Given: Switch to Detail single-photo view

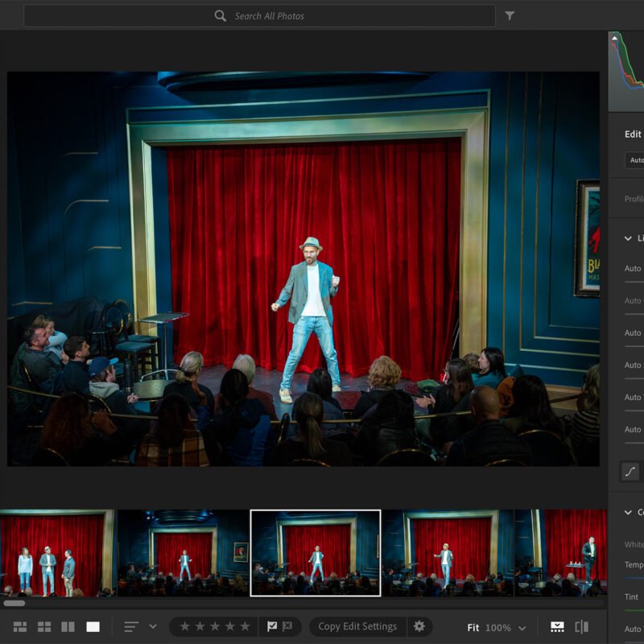Looking at the screenshot, I should (93, 627).
